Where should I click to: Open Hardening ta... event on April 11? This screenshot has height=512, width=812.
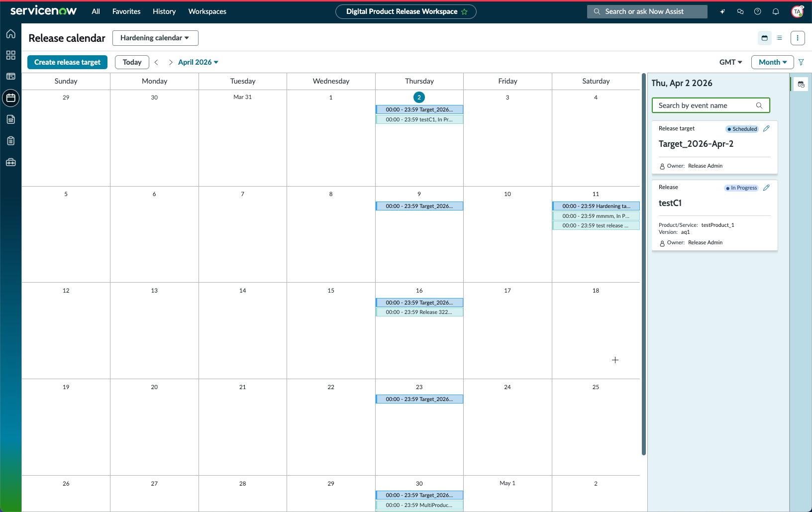596,206
